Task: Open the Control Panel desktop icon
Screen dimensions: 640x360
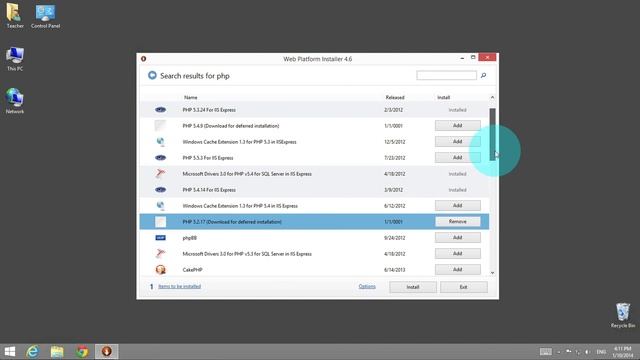Action: coord(45,16)
